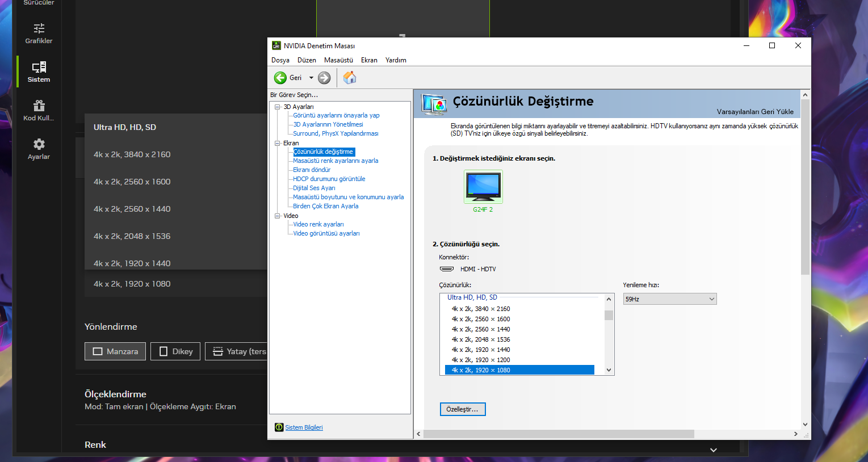Viewport: 868px width, 462px height.
Task: Open Grafikler in the NVIDIA app sidebar
Action: (39, 33)
